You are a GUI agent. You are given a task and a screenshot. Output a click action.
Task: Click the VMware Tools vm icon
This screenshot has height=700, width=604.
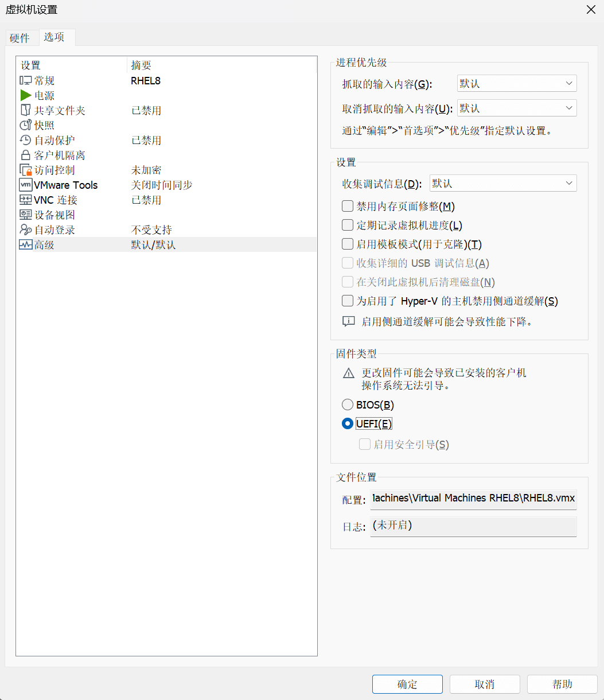(26, 185)
